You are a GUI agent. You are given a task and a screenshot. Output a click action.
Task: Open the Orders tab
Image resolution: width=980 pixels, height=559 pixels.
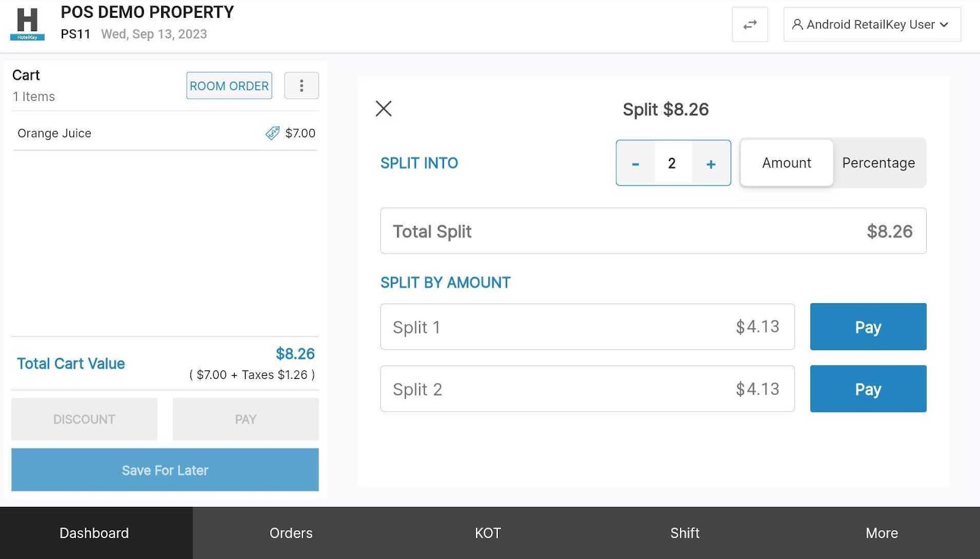coord(291,533)
